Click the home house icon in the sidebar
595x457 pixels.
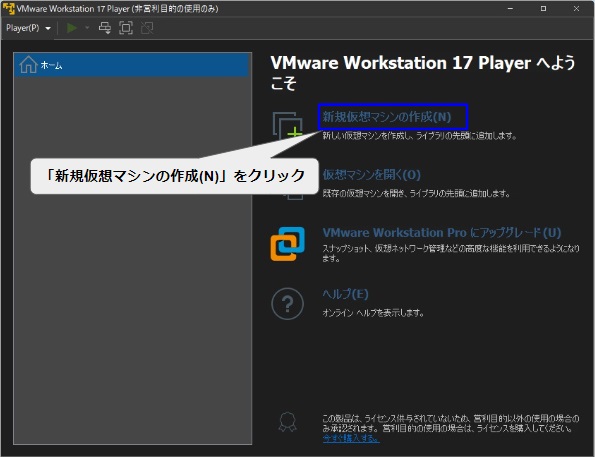point(28,65)
